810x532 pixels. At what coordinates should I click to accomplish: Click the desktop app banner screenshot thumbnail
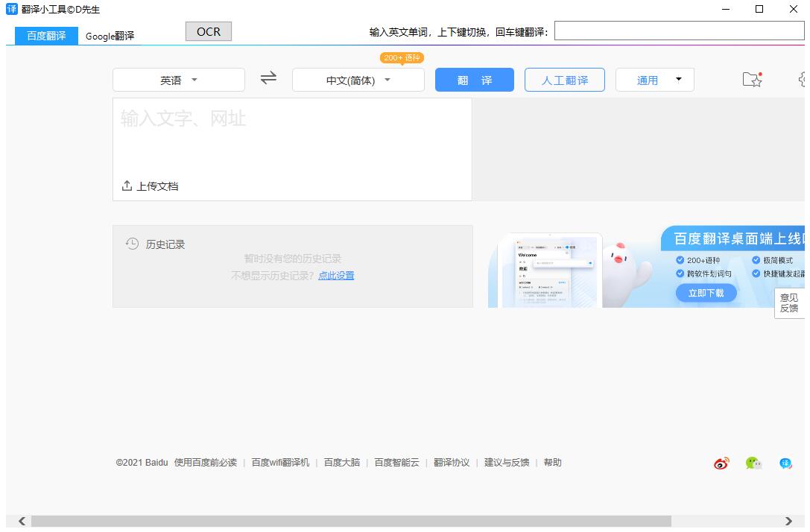(x=550, y=270)
